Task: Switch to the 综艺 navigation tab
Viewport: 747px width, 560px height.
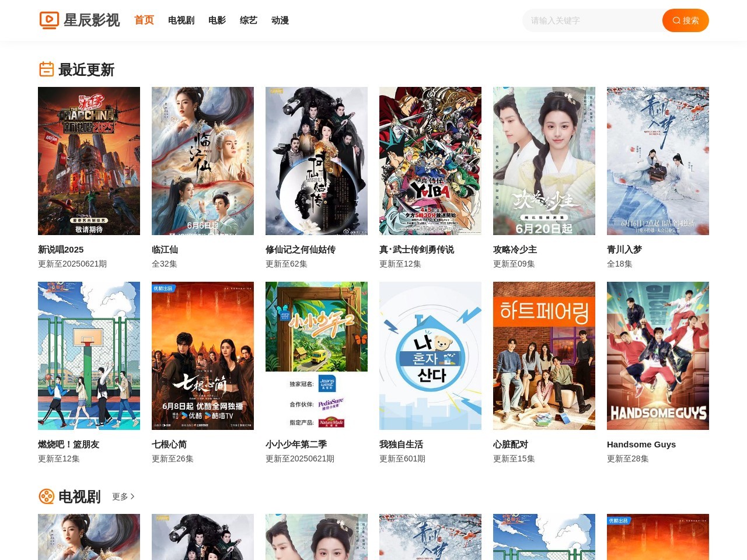Action: pyautogui.click(x=249, y=20)
